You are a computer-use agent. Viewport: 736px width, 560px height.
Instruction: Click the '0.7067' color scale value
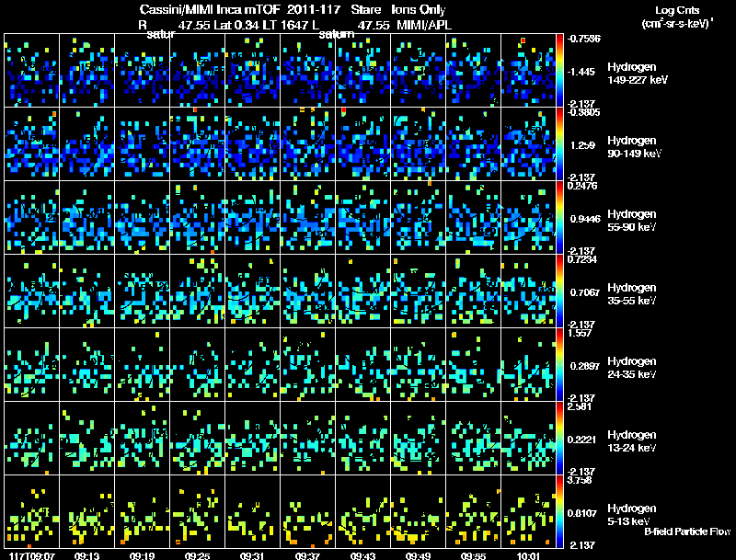click(x=585, y=292)
